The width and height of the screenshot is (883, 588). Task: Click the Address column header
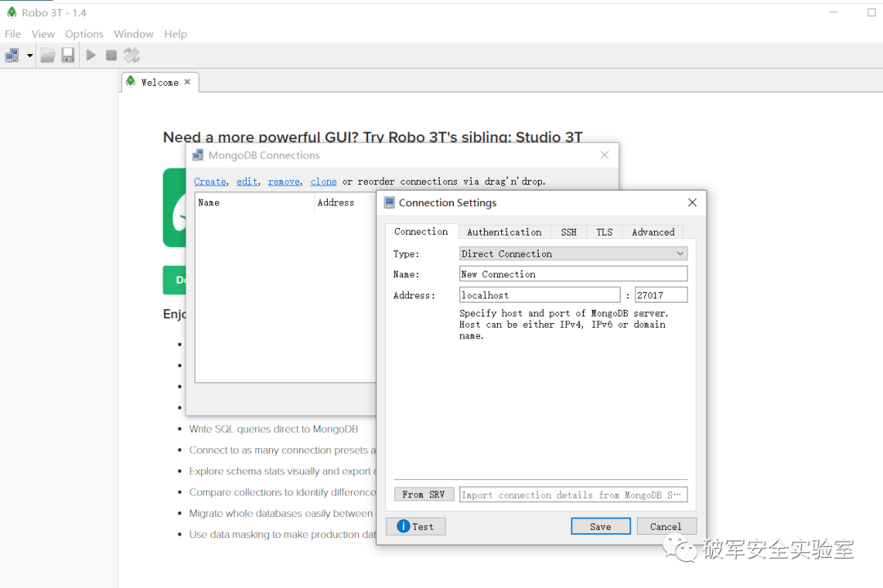345,202
